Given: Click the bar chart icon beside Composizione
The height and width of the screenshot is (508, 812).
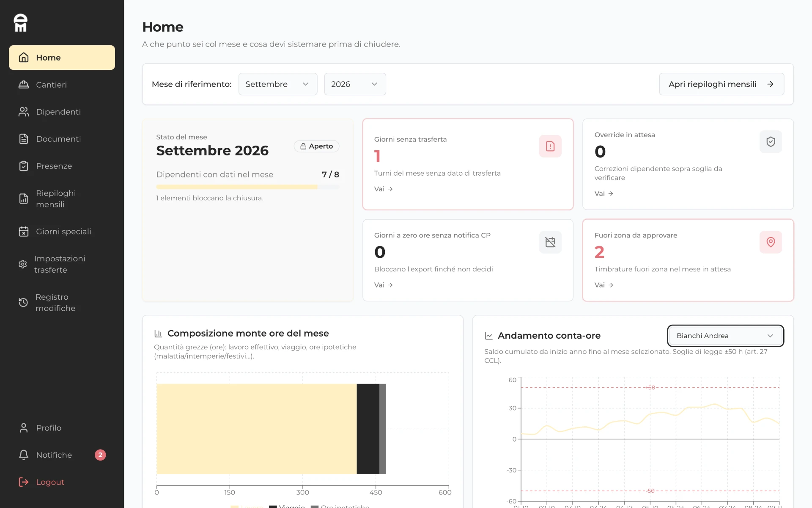Looking at the screenshot, I should click(x=159, y=334).
